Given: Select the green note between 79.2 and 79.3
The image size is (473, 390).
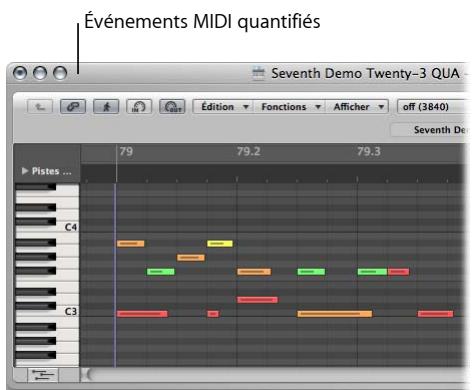Looking at the screenshot, I should [x=311, y=272].
